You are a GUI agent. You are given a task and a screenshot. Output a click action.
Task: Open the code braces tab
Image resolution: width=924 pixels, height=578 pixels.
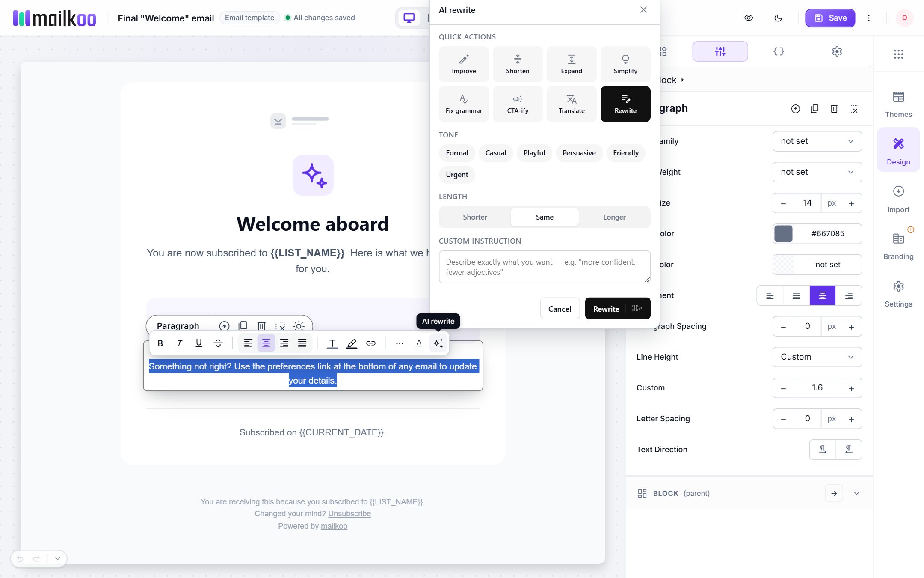(x=779, y=51)
